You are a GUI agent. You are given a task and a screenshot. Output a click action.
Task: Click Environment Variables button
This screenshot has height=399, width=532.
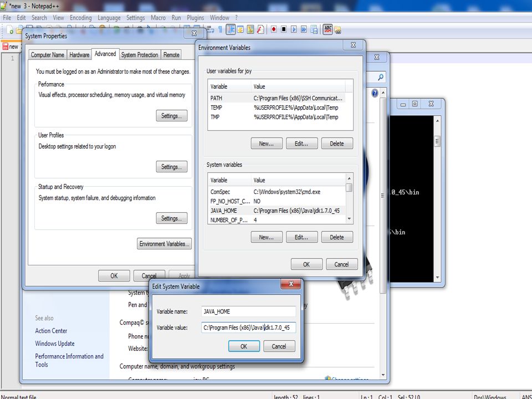point(164,244)
